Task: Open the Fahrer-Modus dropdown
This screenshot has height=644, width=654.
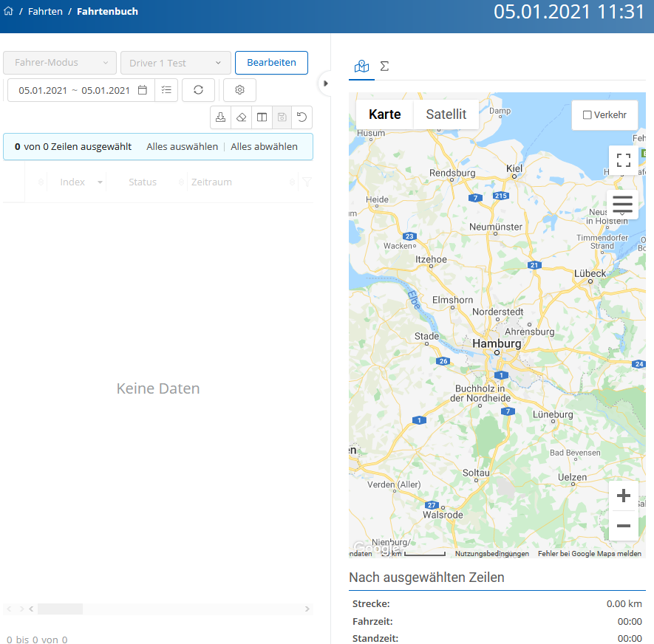Action: [x=60, y=63]
